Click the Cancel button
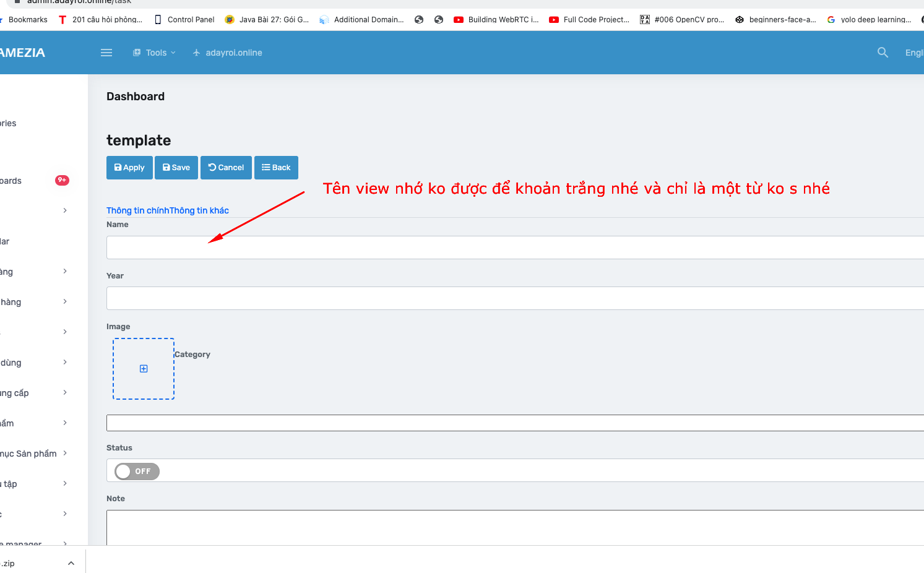Image resolution: width=924 pixels, height=573 pixels. click(226, 168)
